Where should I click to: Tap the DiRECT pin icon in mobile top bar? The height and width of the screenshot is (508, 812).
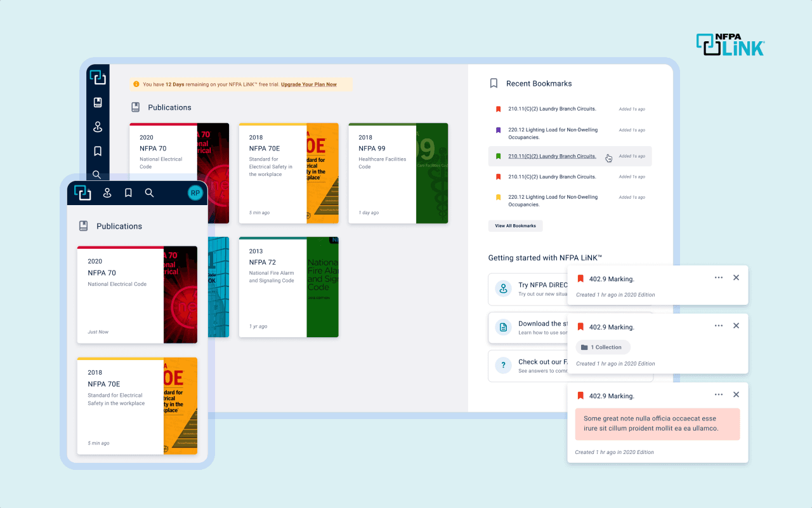point(107,192)
